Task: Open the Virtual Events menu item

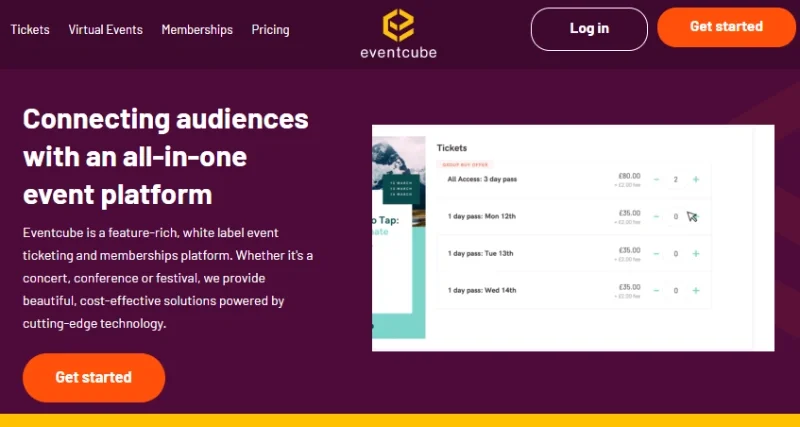Action: (105, 30)
